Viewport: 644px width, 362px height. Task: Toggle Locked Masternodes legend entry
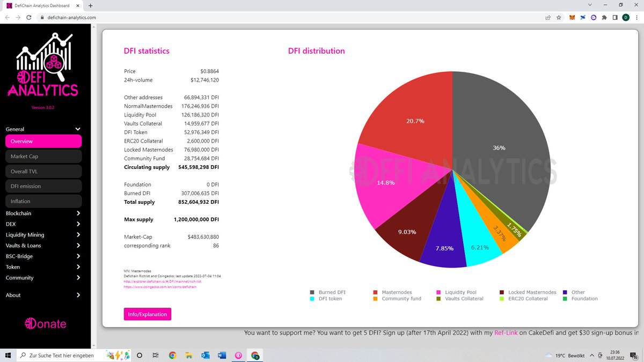tap(528, 292)
